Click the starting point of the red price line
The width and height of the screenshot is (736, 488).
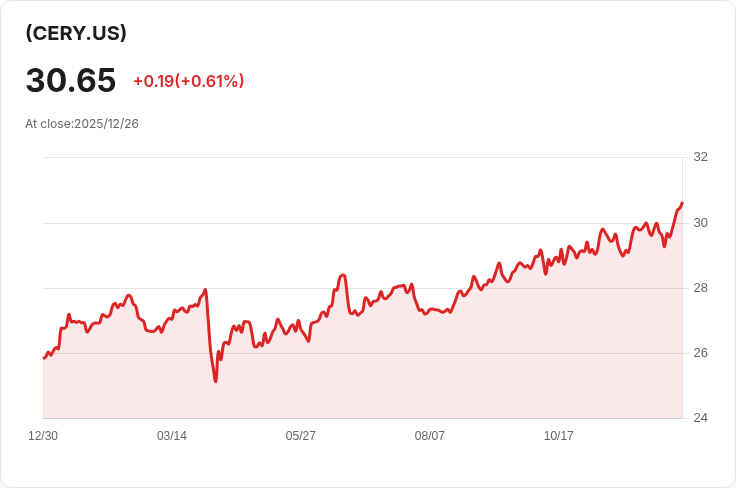44,358
